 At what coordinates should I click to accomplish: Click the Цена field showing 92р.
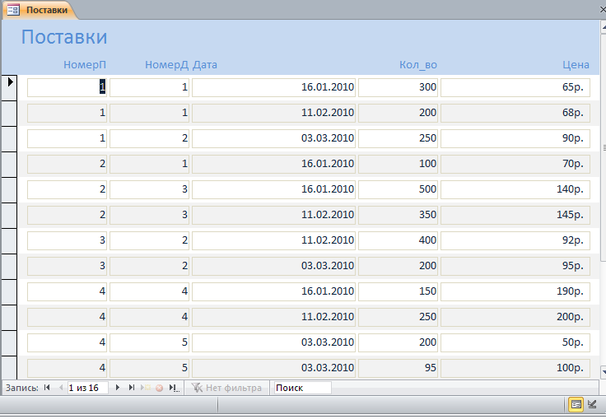pos(515,240)
